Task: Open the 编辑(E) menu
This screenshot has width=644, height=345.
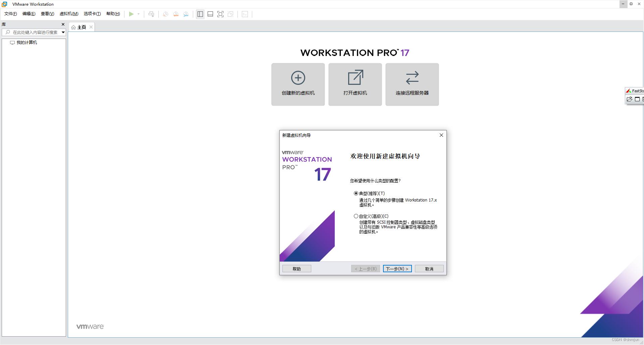Action: pyautogui.click(x=29, y=14)
